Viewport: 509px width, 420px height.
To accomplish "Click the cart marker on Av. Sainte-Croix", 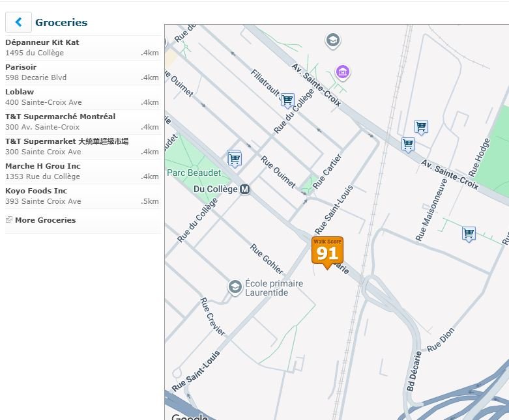I will pyautogui.click(x=408, y=145).
